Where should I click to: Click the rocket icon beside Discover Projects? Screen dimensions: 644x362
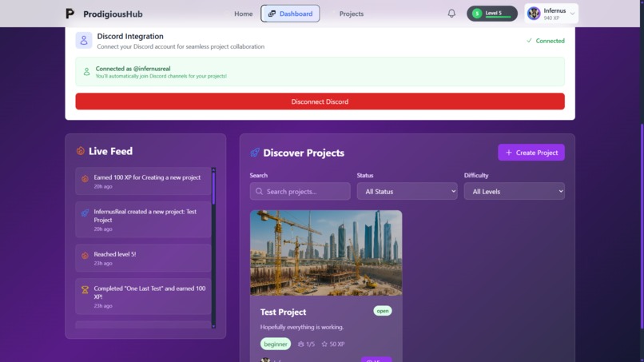point(255,153)
